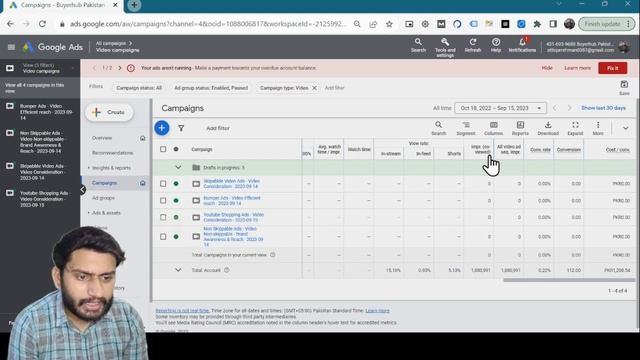Open the Google Ads hamburger menu
Viewport: 640px width, 360px height.
(11, 47)
